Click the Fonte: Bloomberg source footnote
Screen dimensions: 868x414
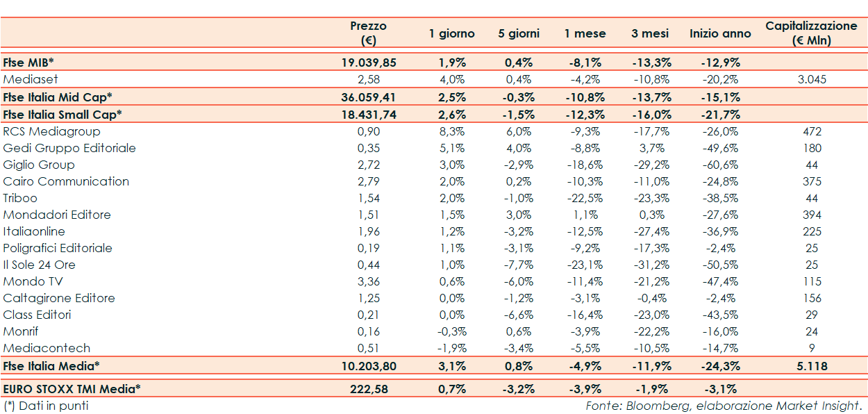pos(724,406)
